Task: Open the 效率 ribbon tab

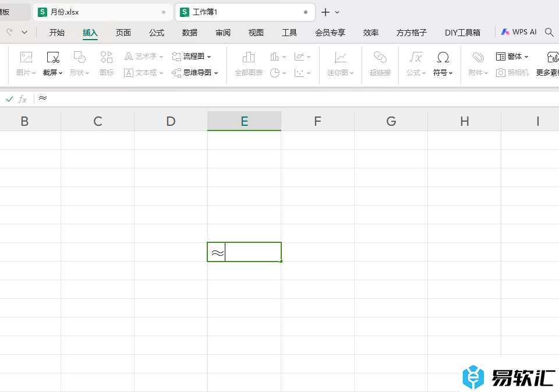Action: point(371,33)
